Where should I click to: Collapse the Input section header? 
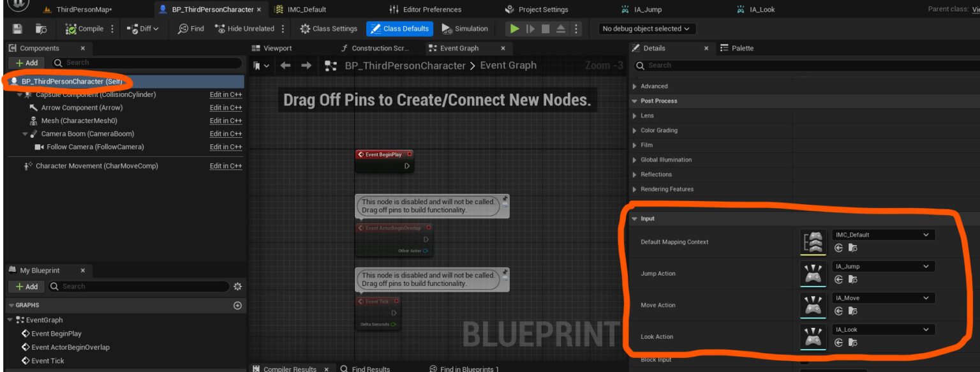(646, 219)
